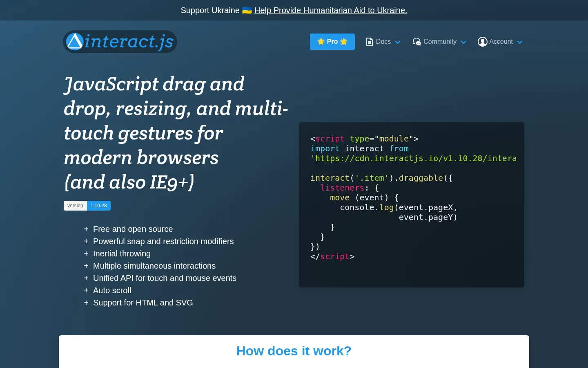The height and width of the screenshot is (368, 588).
Task: Expand the Account dropdown chevron
Action: (520, 42)
